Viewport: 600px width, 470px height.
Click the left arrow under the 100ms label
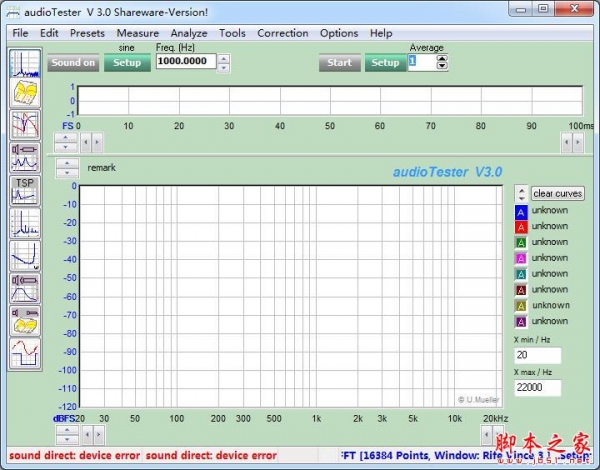pos(566,142)
